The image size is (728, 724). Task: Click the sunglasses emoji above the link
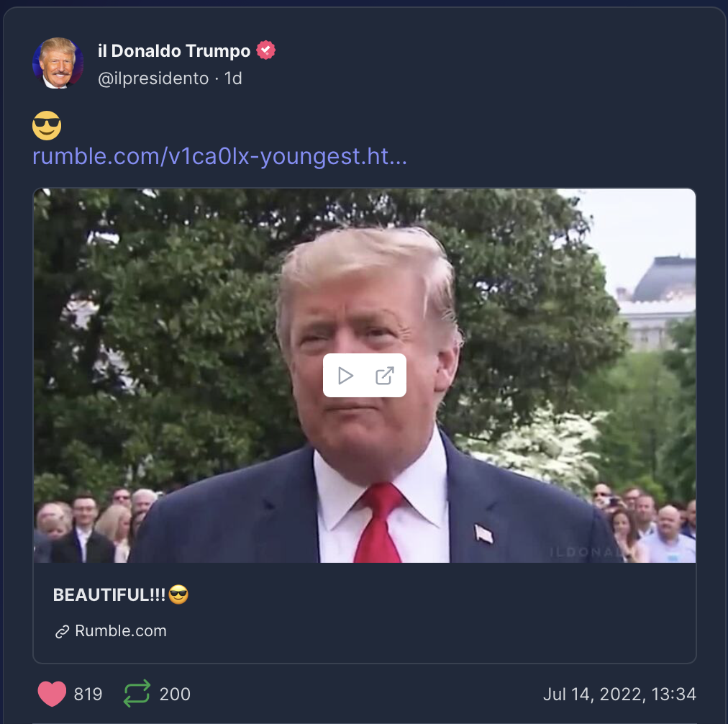click(x=47, y=125)
